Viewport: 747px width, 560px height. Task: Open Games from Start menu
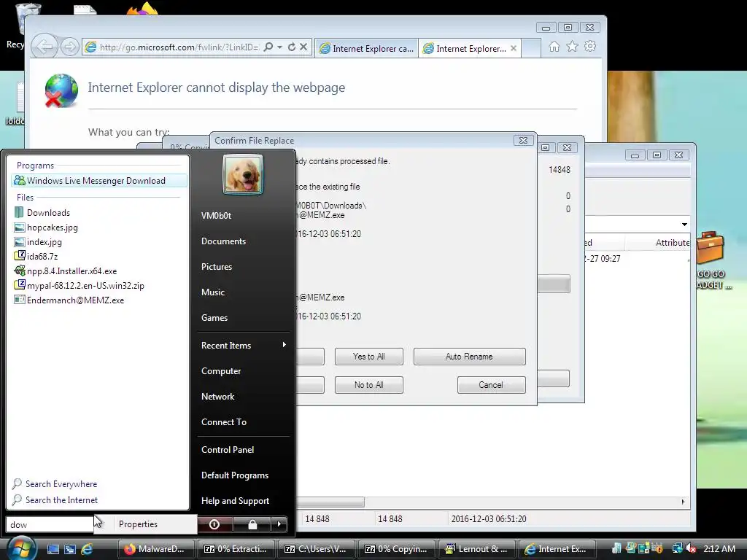point(214,318)
